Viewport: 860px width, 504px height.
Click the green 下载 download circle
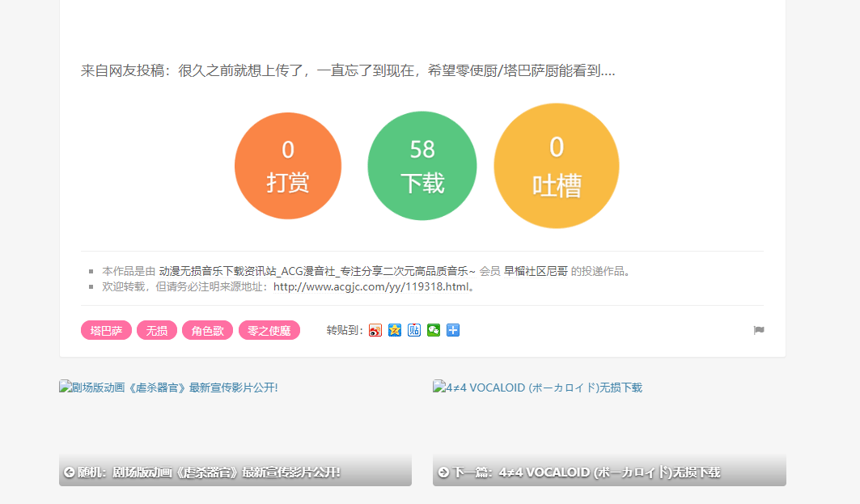pos(422,164)
